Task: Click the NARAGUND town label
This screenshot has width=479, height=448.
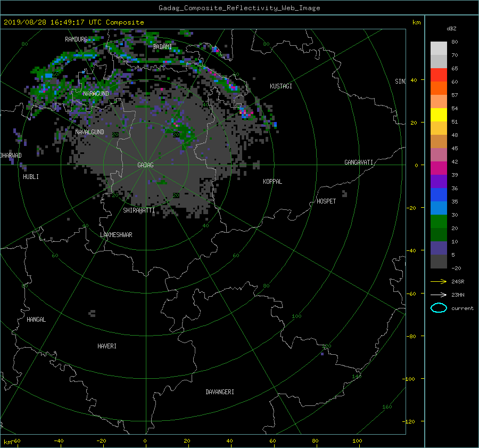Action: click(x=96, y=94)
